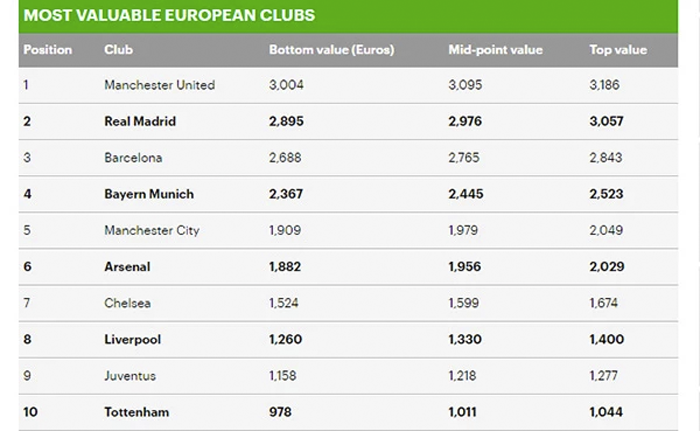Select the Tottenham club name
The width and height of the screenshot is (700, 431).
137,412
